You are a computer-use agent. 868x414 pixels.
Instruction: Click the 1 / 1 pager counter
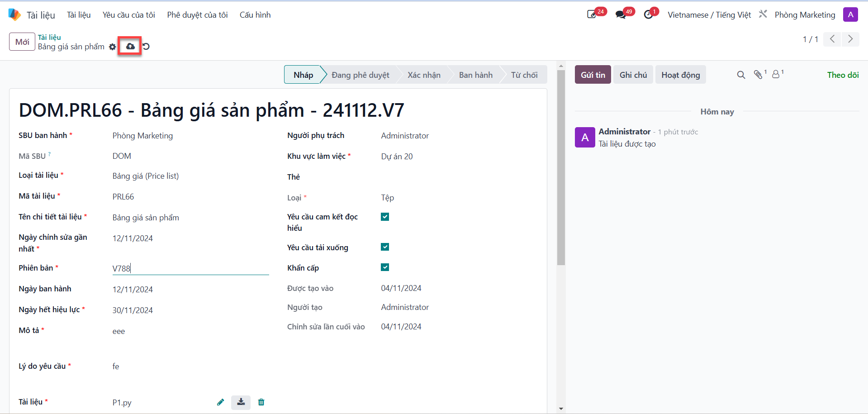[811, 39]
